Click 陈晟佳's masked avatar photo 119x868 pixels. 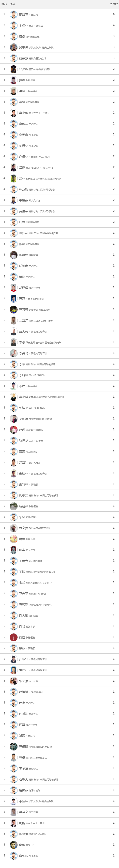14,255
